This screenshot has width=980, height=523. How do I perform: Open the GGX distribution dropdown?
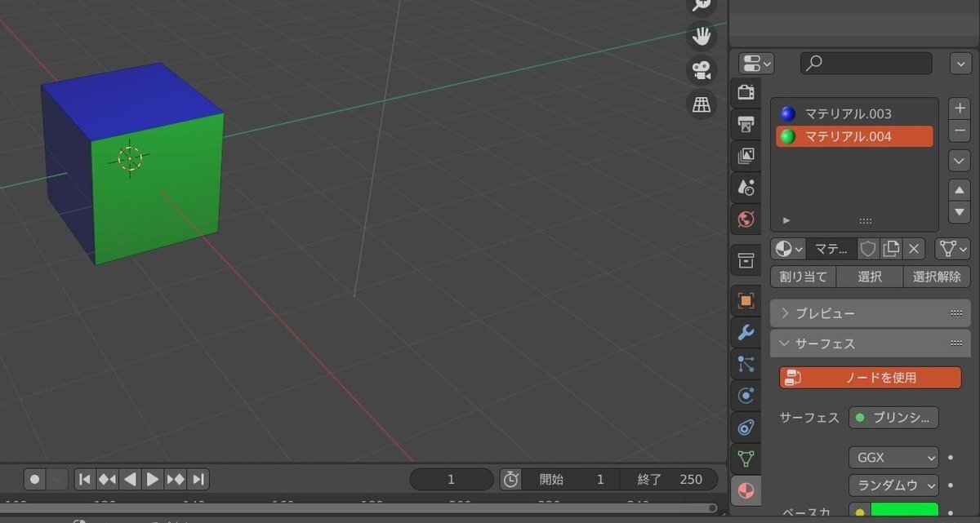coord(893,458)
